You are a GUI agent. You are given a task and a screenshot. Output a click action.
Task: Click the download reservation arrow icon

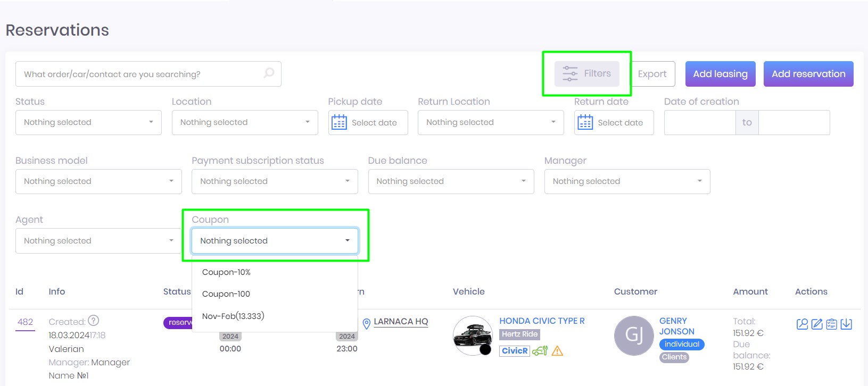[846, 324]
